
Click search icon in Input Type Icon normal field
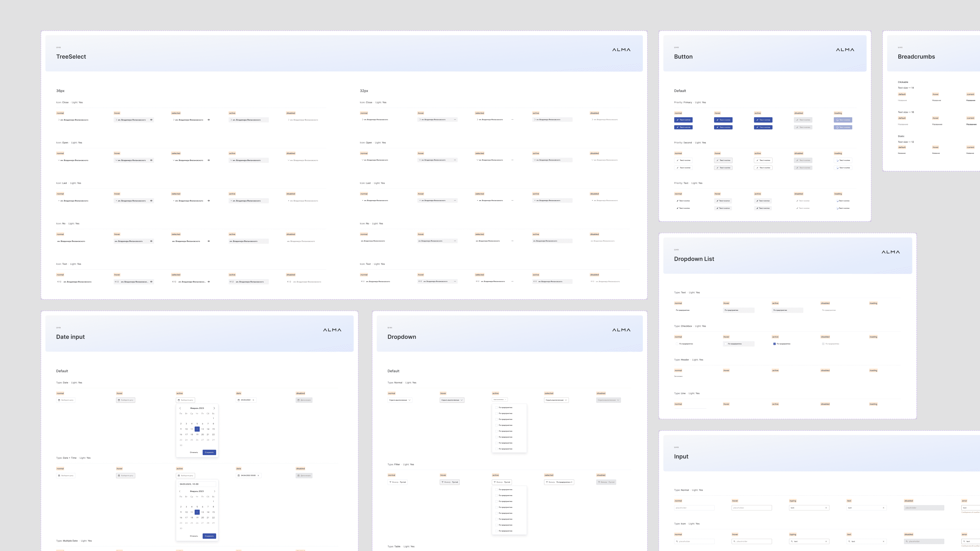pos(677,542)
